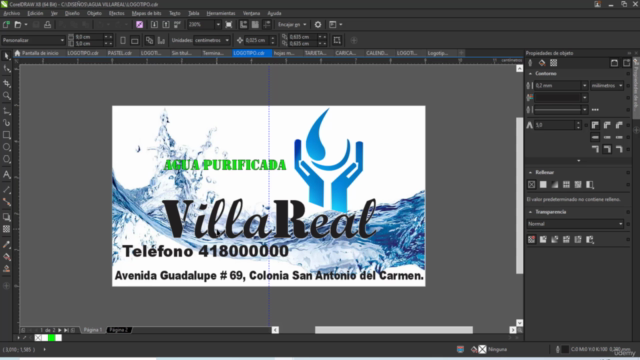Create a new document from toolbar

tap(6, 24)
